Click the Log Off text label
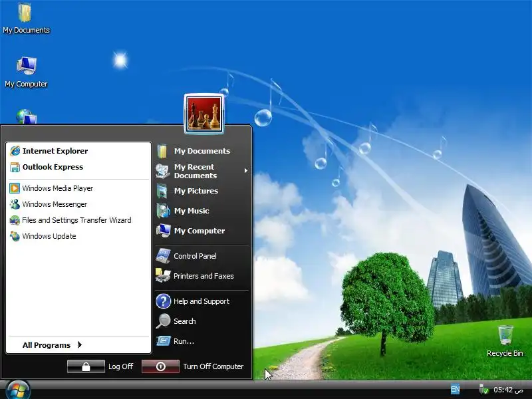The height and width of the screenshot is (399, 532). [120, 366]
